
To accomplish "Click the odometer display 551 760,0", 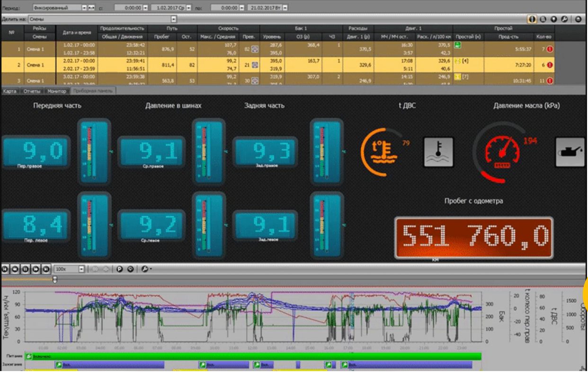I will [x=474, y=238].
